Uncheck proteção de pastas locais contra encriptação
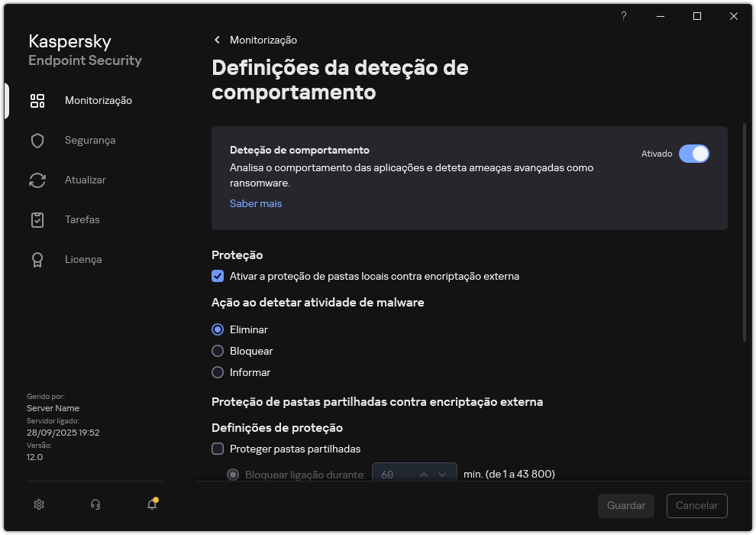This screenshot has width=756, height=535. 218,276
